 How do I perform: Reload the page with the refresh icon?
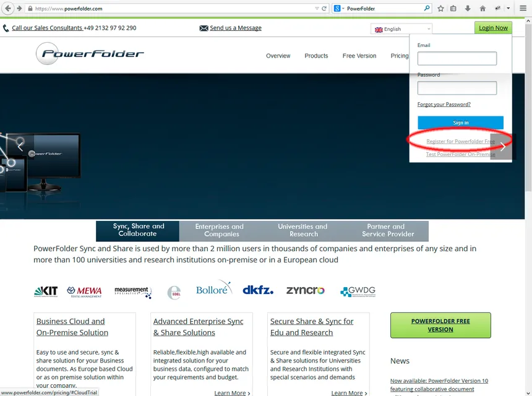click(x=324, y=9)
